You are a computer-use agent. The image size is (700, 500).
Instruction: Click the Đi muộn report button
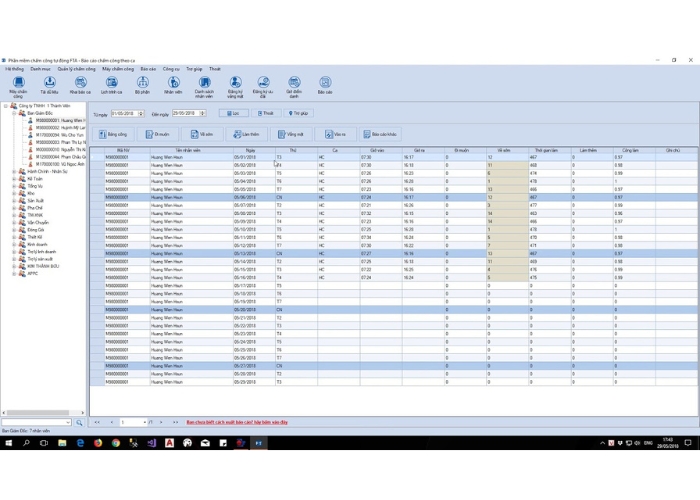tap(157, 134)
